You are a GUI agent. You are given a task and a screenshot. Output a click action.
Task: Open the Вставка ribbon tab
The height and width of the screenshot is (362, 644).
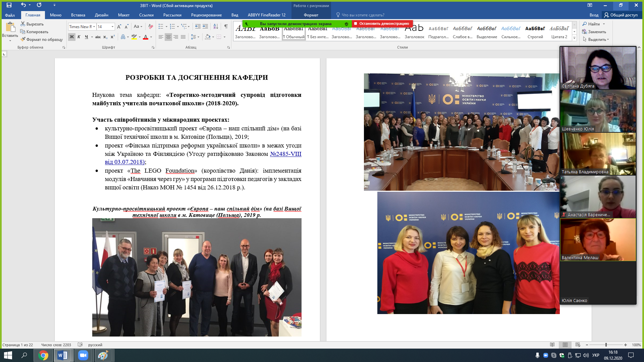tap(78, 15)
